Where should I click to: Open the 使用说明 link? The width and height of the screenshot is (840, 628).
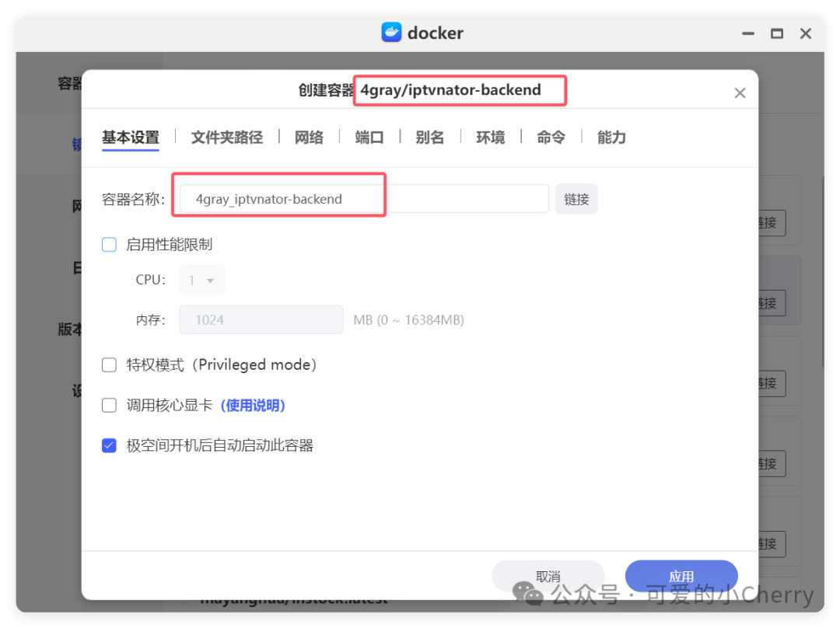[x=253, y=405]
